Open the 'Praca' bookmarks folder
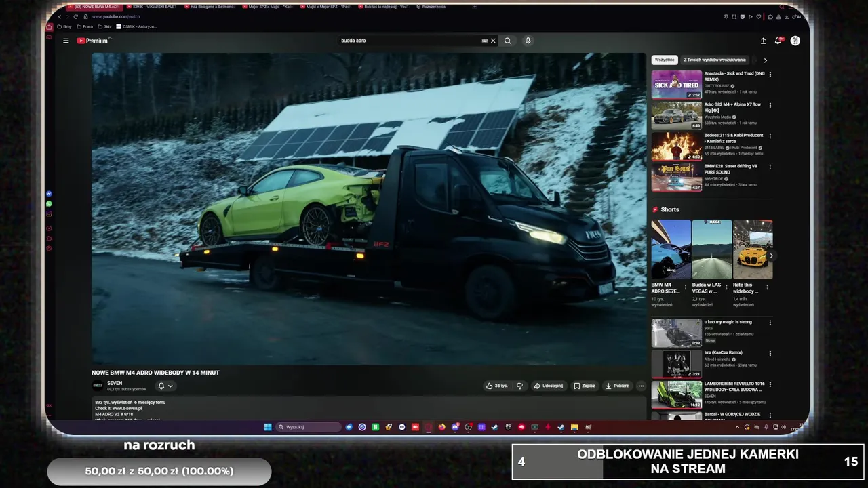This screenshot has height=488, width=868. [x=85, y=26]
